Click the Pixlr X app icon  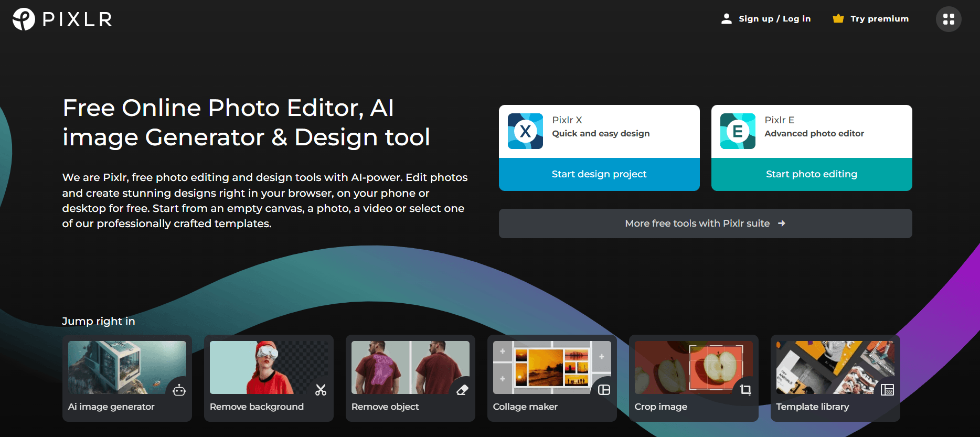tap(525, 131)
